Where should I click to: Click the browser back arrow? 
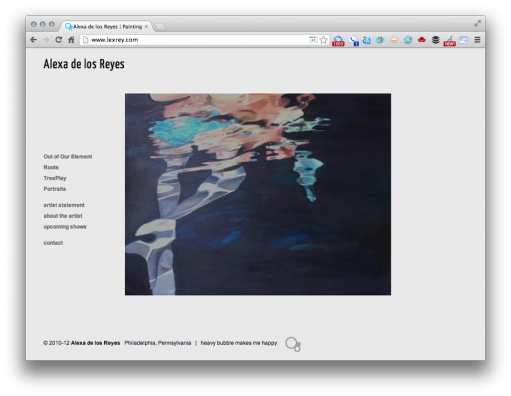[x=33, y=40]
